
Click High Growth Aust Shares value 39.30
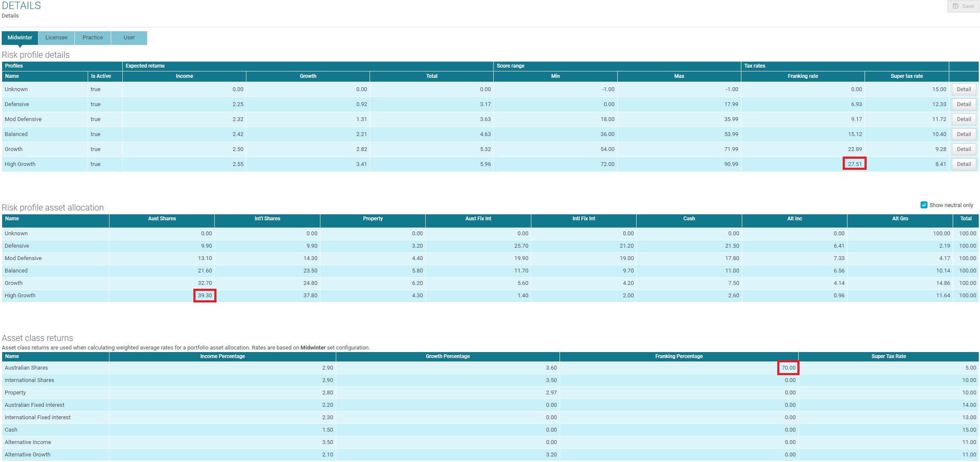204,296
